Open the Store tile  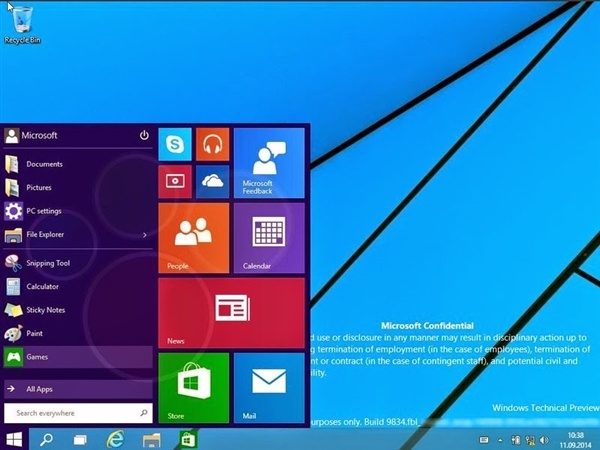(194, 388)
